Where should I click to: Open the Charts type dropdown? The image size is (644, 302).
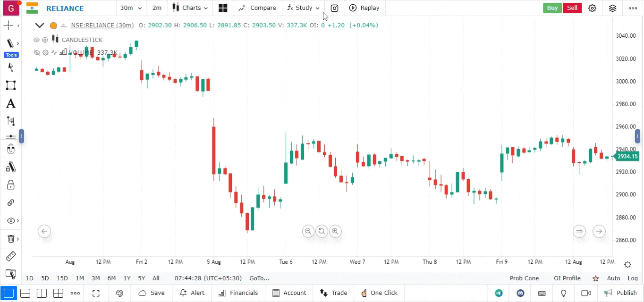pyautogui.click(x=190, y=8)
